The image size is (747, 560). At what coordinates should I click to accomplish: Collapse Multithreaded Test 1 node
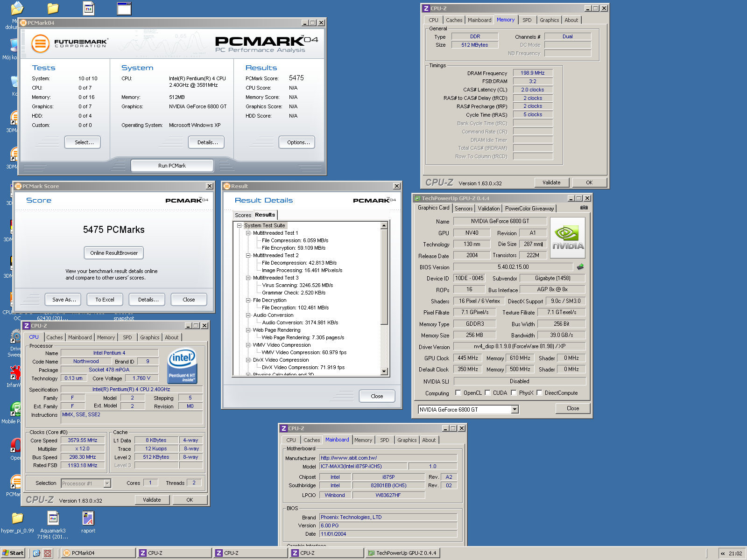coord(248,233)
